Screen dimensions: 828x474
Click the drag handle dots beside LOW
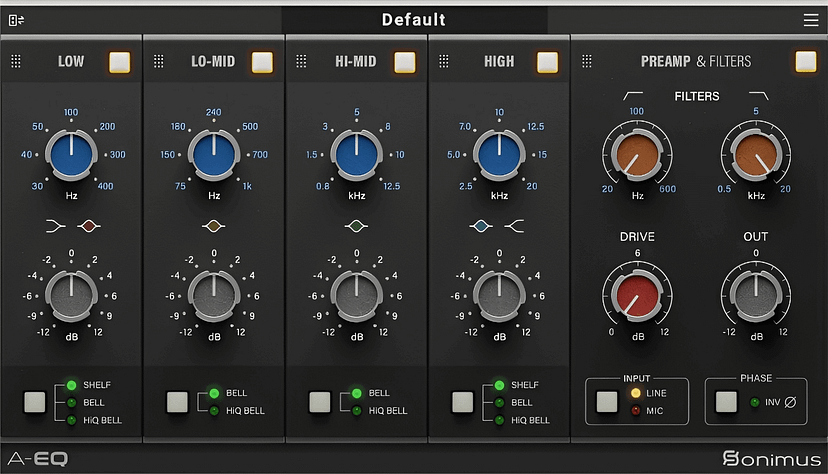click(16, 62)
